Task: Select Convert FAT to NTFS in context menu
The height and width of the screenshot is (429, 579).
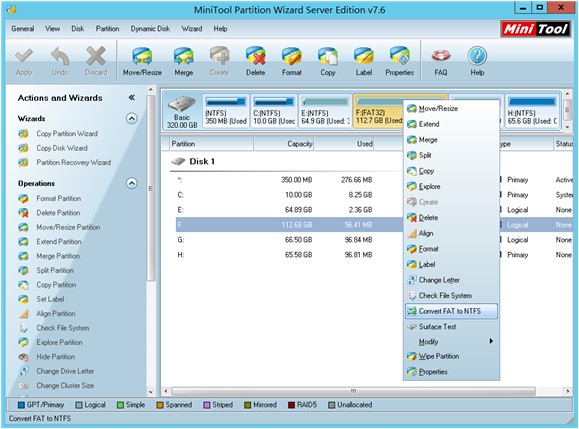Action: 451,311
